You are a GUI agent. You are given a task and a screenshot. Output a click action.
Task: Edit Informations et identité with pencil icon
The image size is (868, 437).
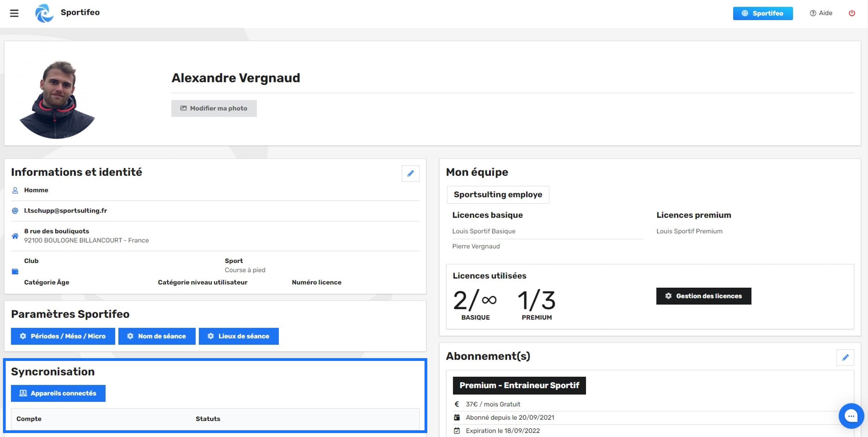click(410, 173)
